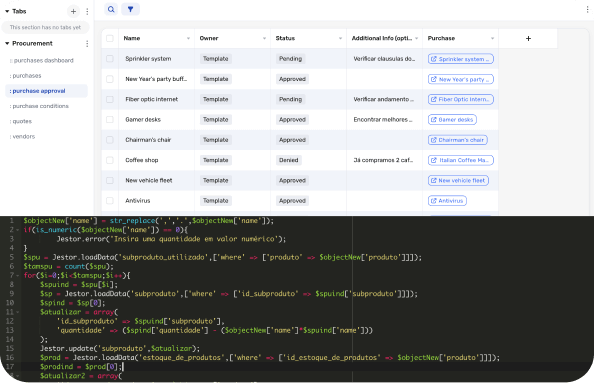Open Chairman's chair purchase link
The image size is (594, 383).
click(458, 140)
